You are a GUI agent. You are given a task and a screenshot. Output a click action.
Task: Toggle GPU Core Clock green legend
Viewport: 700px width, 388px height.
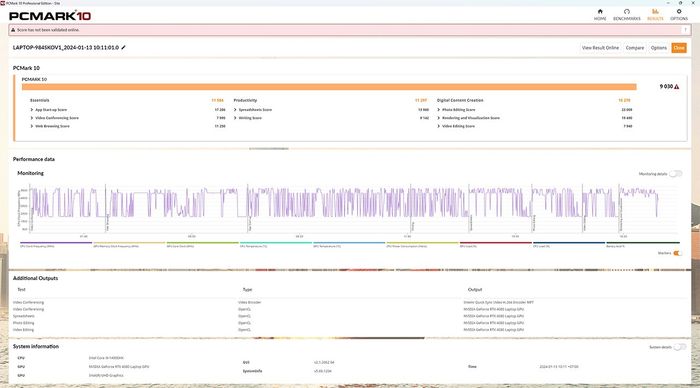tap(202, 245)
